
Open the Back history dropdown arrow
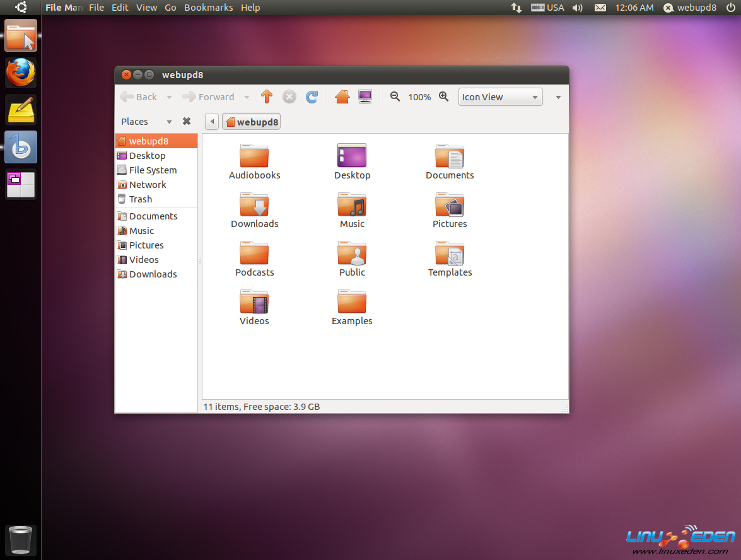pyautogui.click(x=169, y=97)
